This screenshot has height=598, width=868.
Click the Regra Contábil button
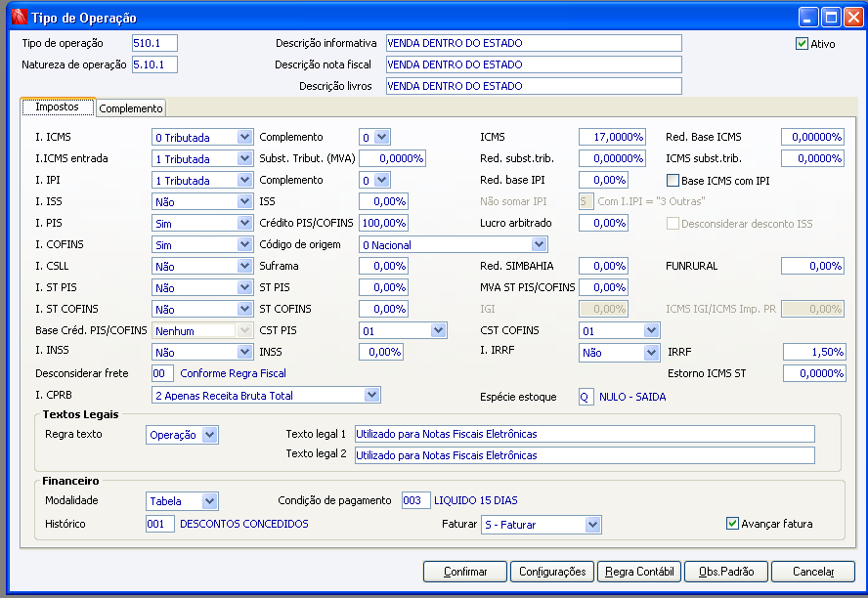pyautogui.click(x=638, y=572)
